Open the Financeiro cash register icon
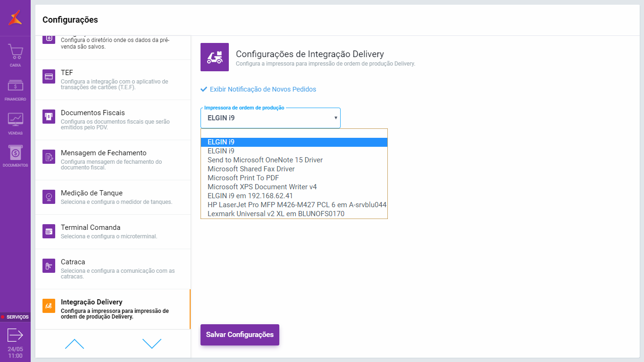The width and height of the screenshot is (644, 362). [15, 86]
